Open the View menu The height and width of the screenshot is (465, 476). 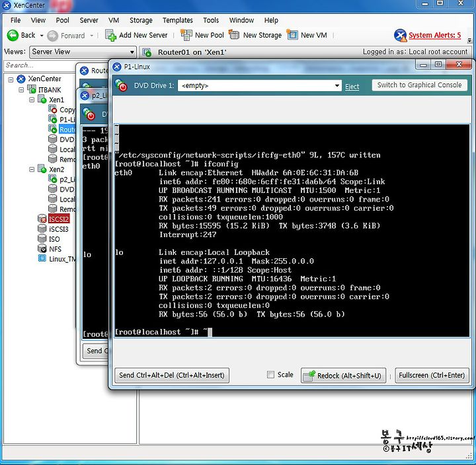38,20
